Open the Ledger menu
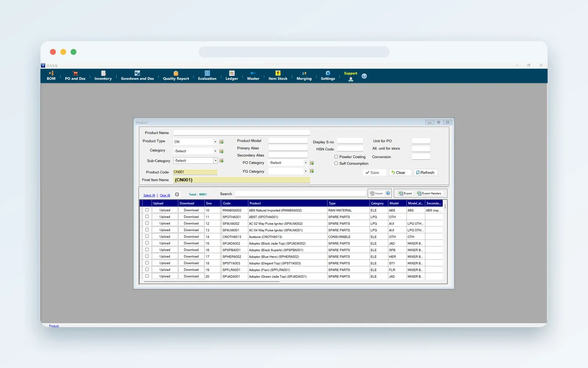Viewport: 588px width, 368px height. (x=232, y=76)
